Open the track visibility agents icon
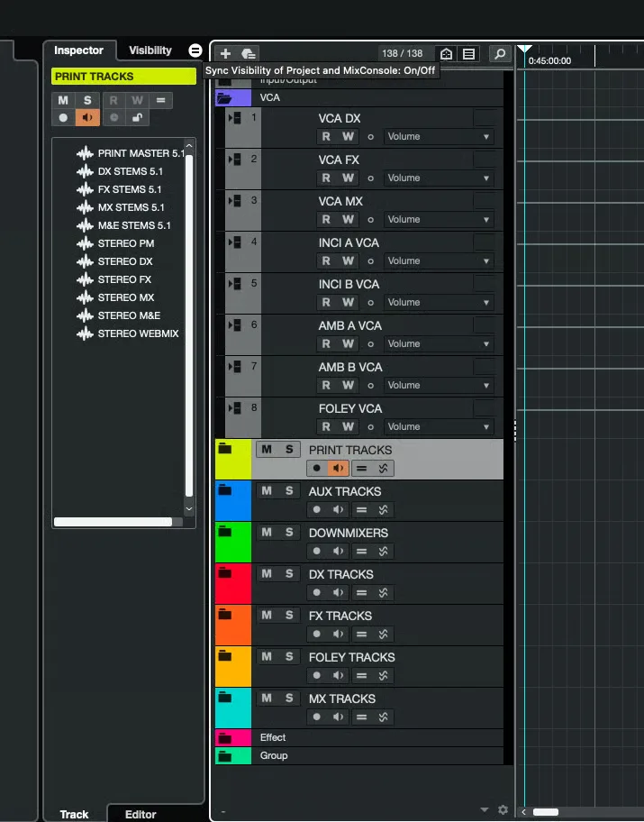The height and width of the screenshot is (822, 644). [446, 53]
